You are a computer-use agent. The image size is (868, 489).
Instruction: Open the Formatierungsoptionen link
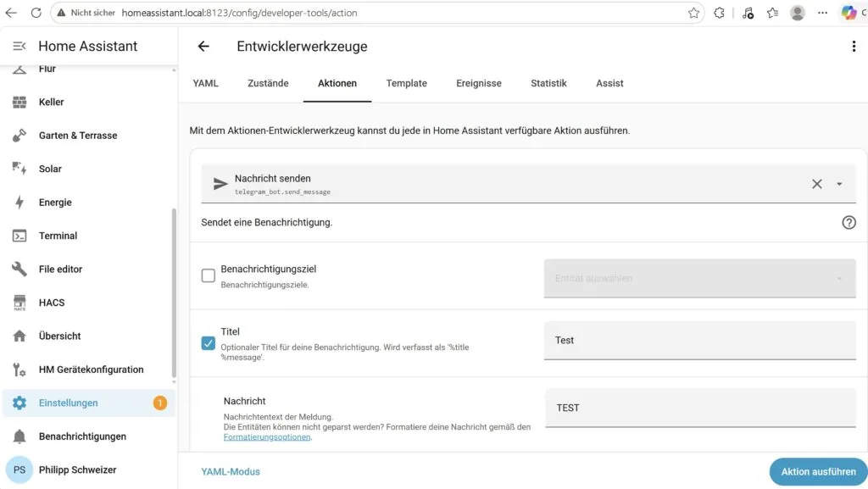tap(267, 437)
